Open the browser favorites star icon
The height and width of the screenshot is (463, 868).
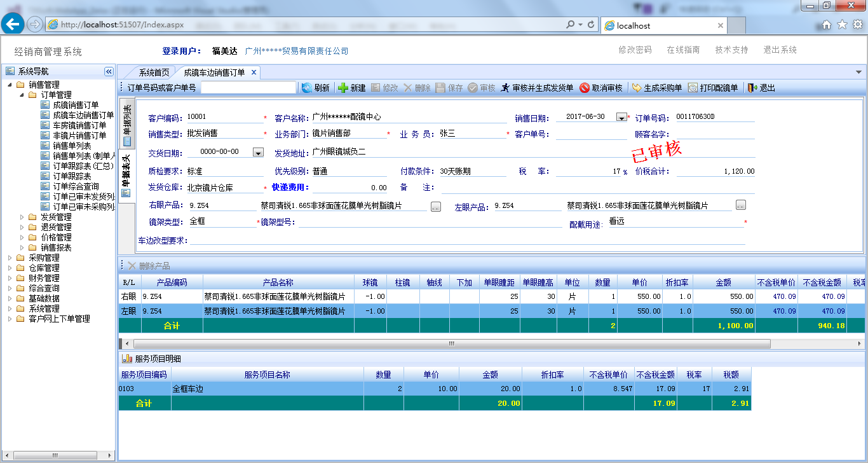point(842,25)
